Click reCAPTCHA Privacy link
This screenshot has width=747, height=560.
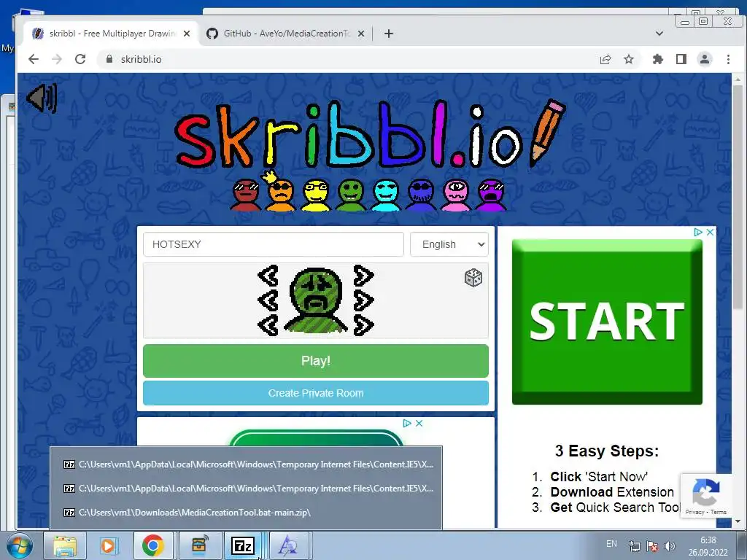point(694,512)
